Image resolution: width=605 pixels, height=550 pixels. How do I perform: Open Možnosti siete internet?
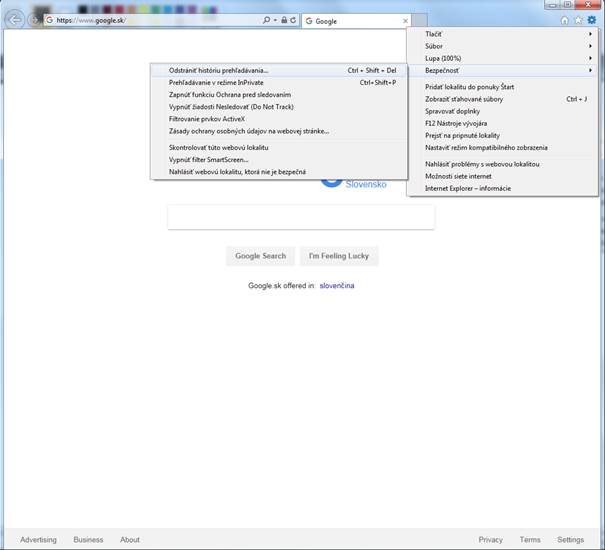point(502,176)
